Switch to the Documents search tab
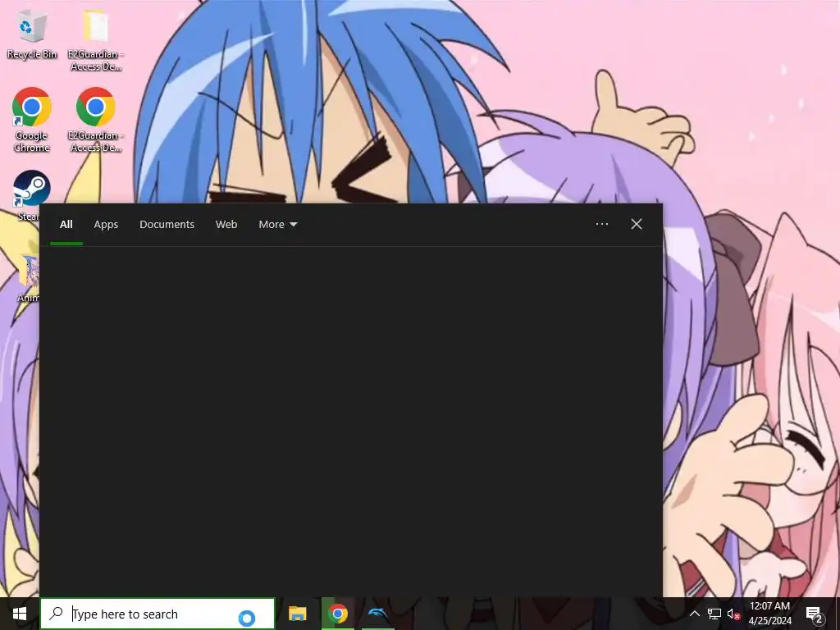Screen dimensions: 840x630 [167, 225]
